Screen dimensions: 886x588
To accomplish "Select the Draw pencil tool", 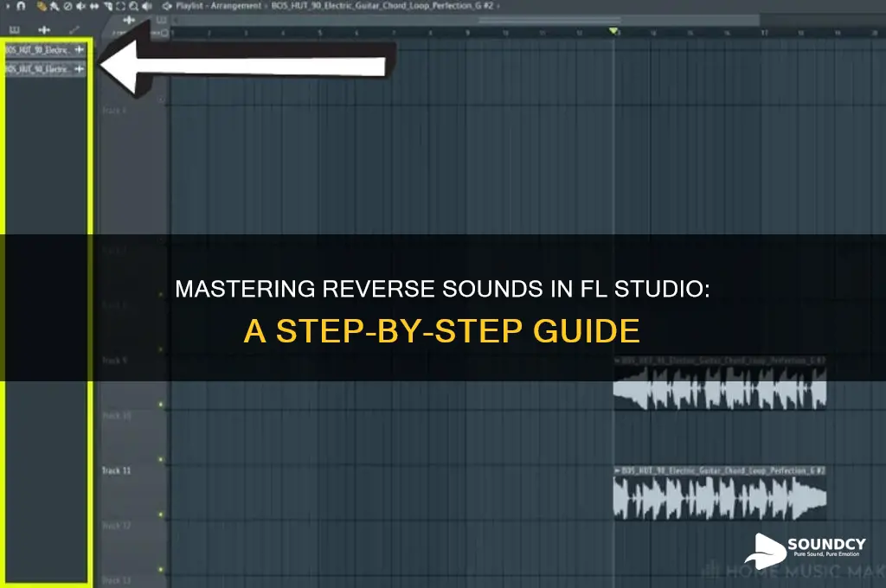I will click(x=42, y=6).
